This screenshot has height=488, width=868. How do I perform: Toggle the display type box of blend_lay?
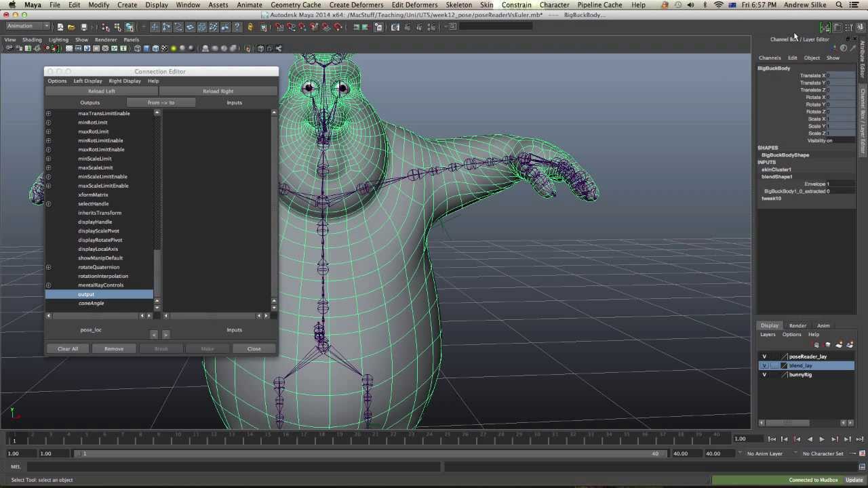774,365
